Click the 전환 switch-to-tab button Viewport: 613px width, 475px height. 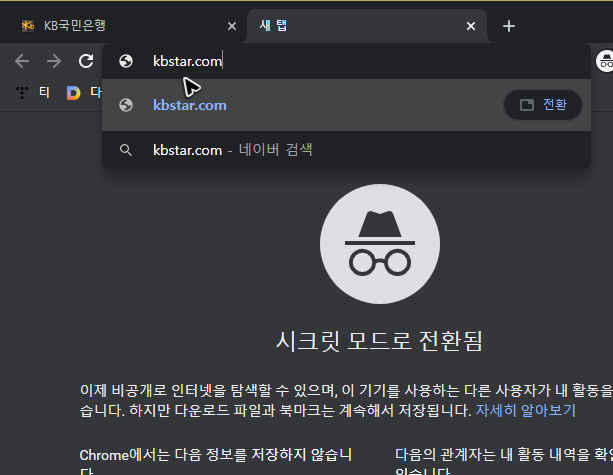[543, 105]
